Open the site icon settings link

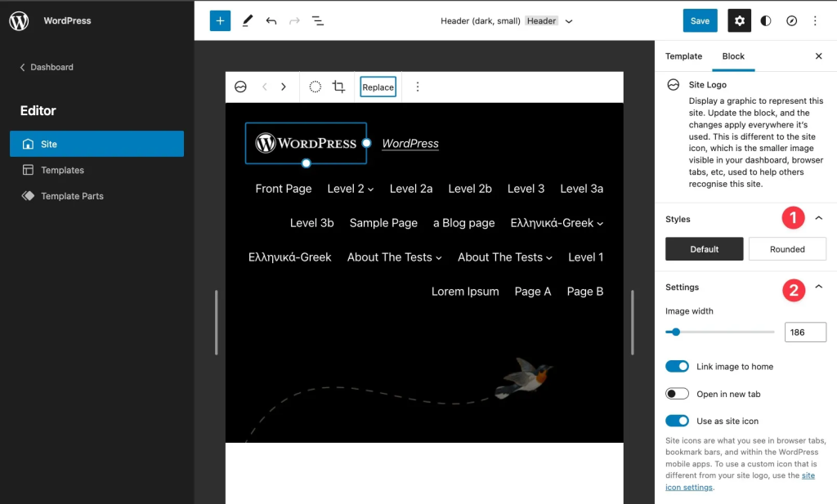[741, 481]
